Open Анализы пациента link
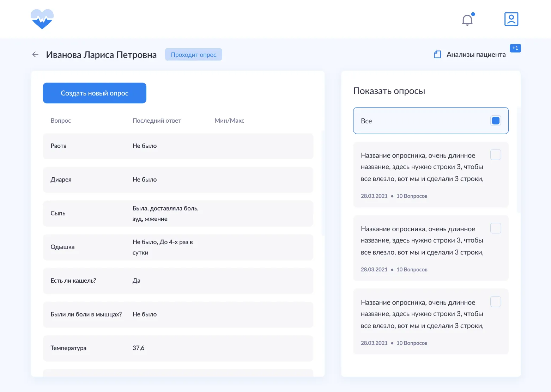 click(476, 54)
